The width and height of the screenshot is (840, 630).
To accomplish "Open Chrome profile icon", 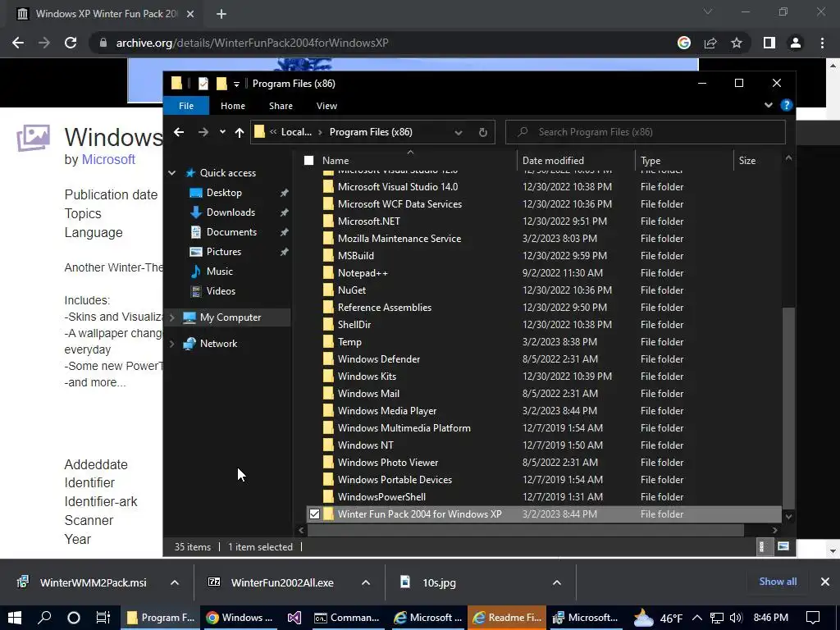I will click(796, 43).
